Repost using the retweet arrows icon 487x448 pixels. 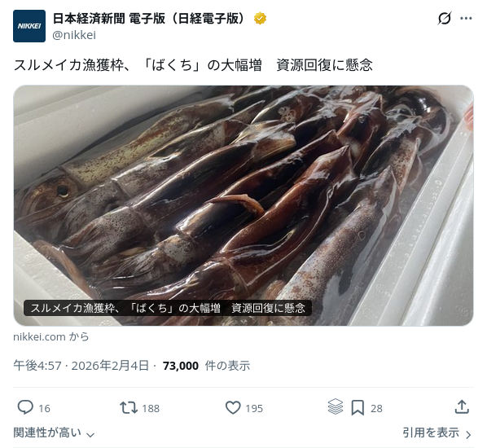coord(129,407)
